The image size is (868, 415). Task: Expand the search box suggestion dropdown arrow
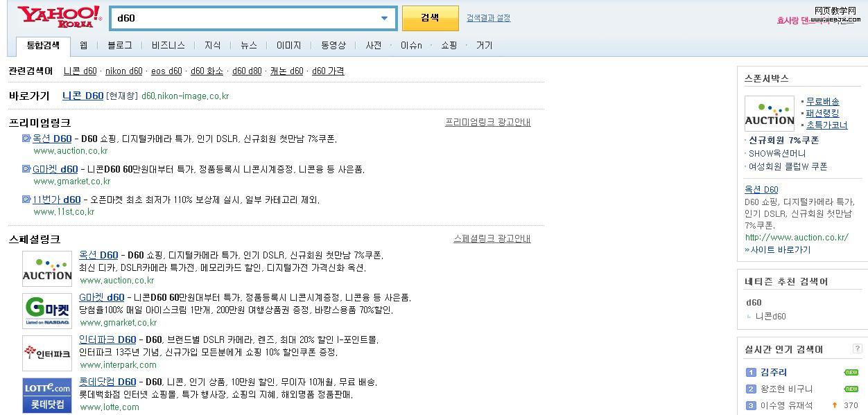[384, 19]
